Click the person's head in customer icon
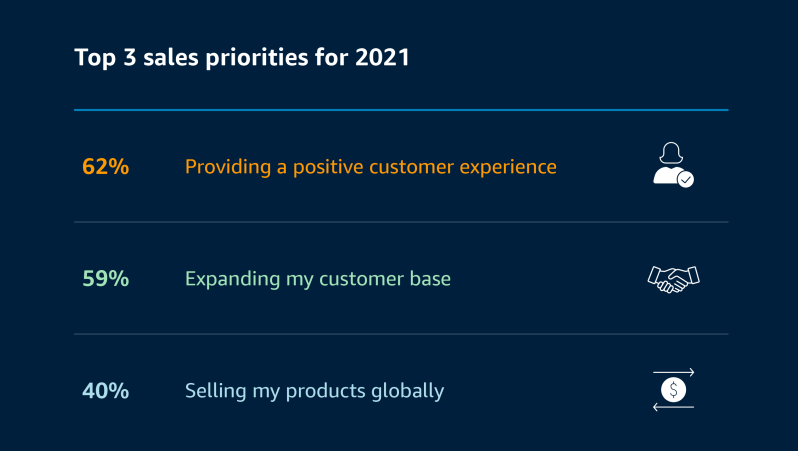The width and height of the screenshot is (798, 451). tap(671, 153)
